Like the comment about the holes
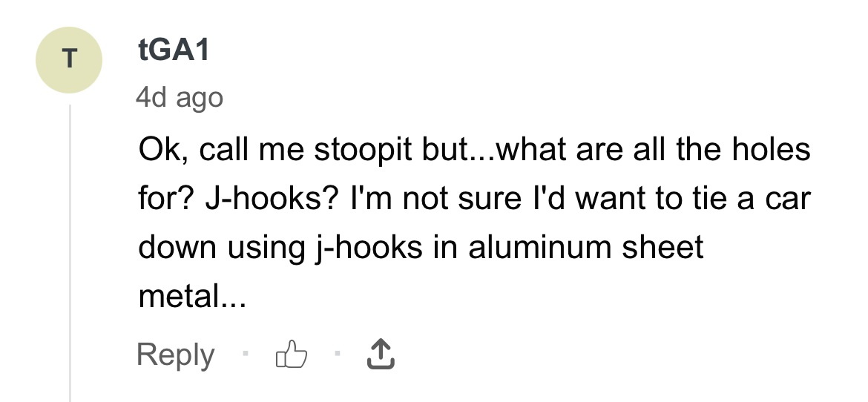Screen dimensions: 868x402 click(x=291, y=356)
